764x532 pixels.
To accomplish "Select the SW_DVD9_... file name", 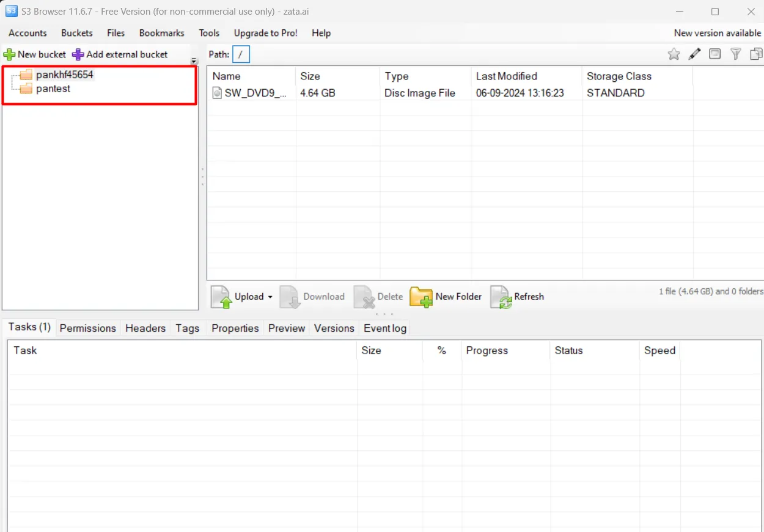I will [x=255, y=93].
